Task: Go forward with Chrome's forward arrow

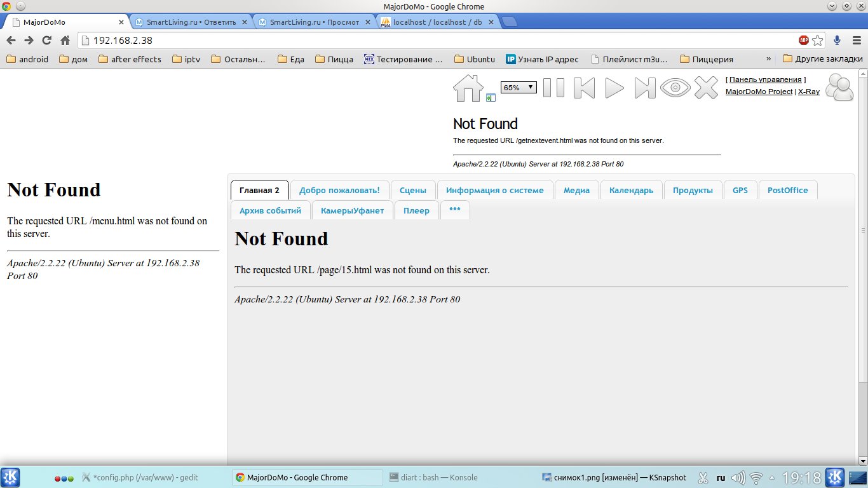Action: point(29,40)
